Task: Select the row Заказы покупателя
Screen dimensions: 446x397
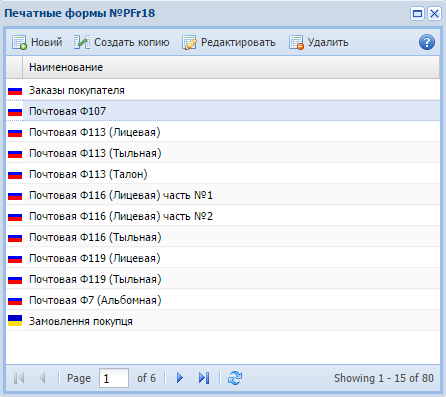Action: (x=223, y=90)
